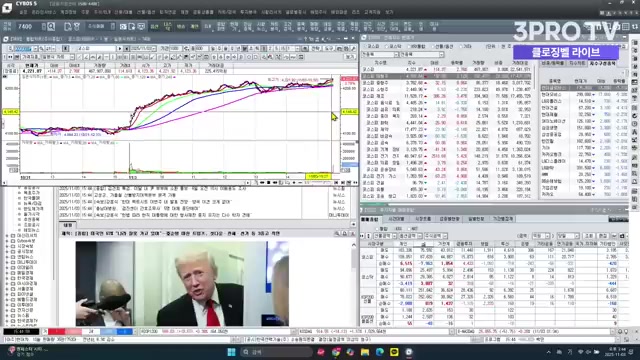Screen dimensions: 640x360
Task: Click the left scroll arrow under the chart
Action: coord(5,183)
